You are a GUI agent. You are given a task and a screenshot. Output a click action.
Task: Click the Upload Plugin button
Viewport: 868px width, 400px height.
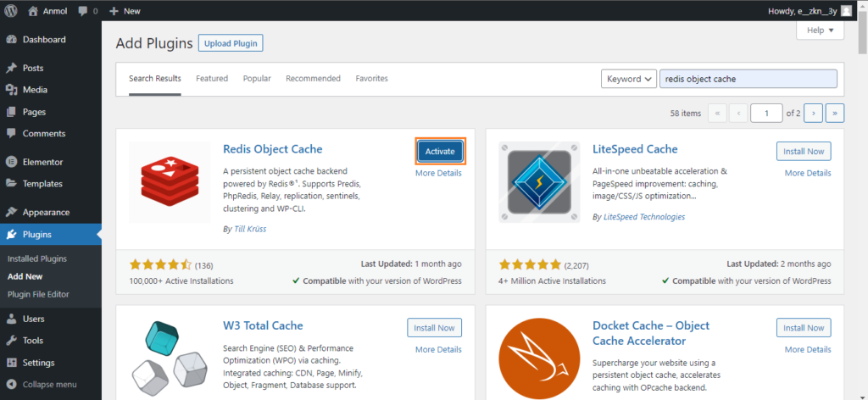pos(231,44)
